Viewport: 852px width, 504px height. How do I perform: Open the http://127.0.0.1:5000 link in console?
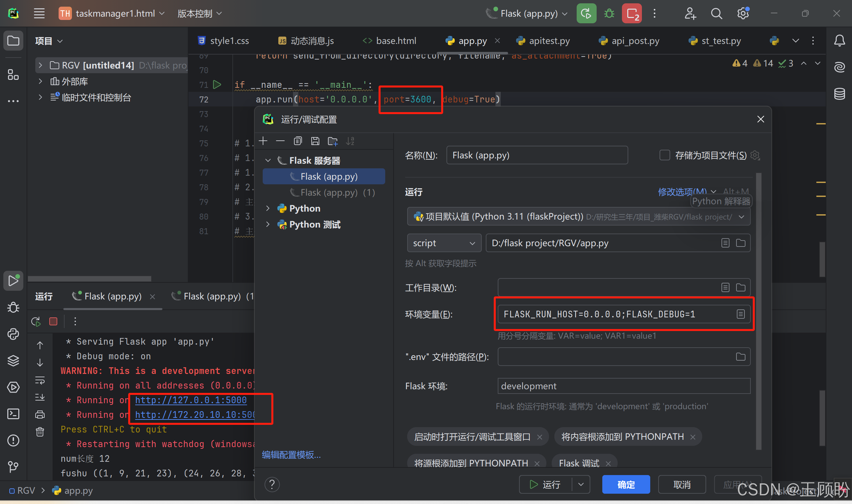[191, 400]
